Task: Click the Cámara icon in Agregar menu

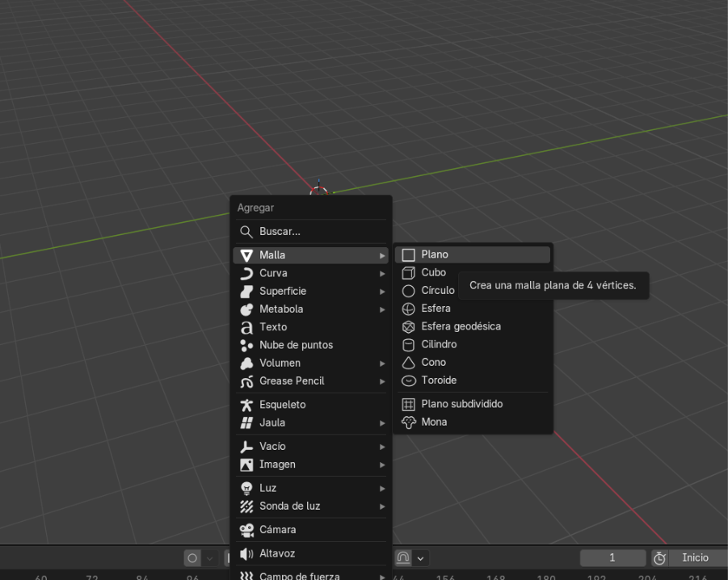Action: (x=246, y=530)
